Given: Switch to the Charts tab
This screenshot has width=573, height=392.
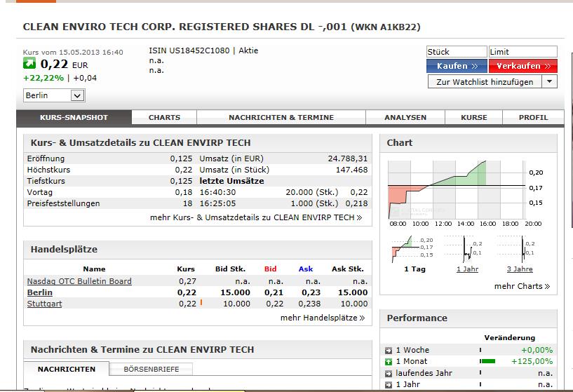Looking at the screenshot, I should [x=164, y=117].
